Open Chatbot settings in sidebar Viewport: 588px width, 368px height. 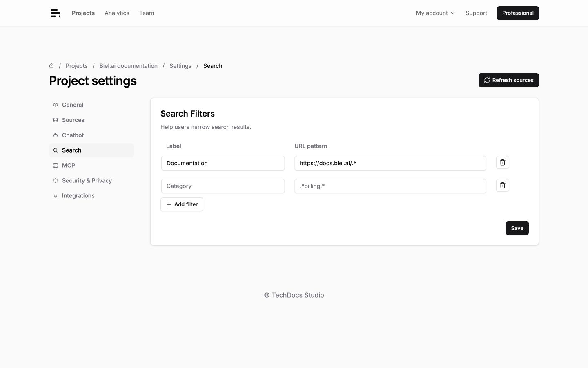coord(91,135)
